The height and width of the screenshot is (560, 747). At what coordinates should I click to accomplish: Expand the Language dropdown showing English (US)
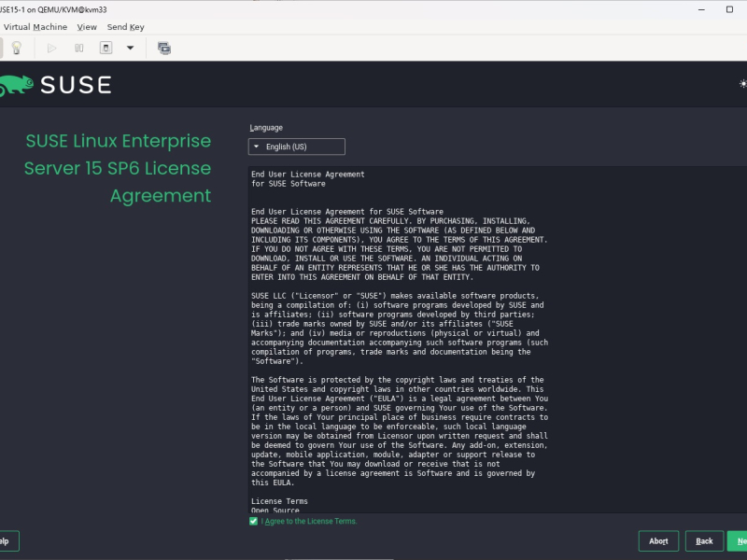(x=296, y=147)
